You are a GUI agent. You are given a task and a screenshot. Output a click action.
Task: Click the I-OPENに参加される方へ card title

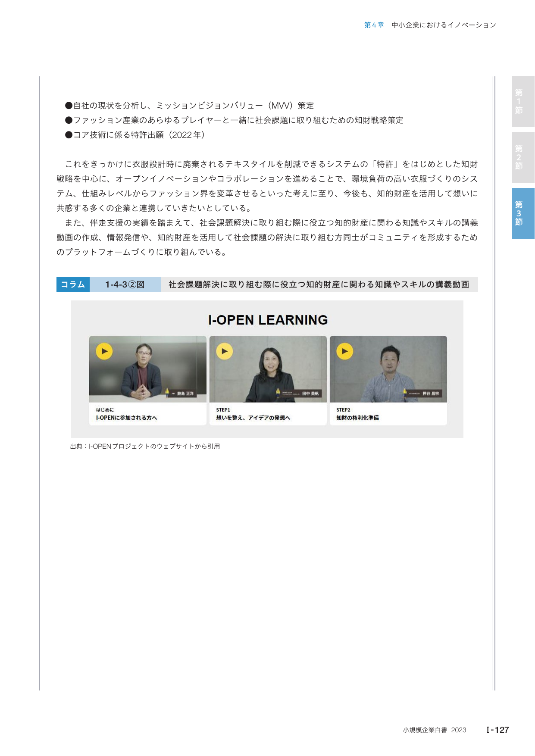click(x=126, y=418)
